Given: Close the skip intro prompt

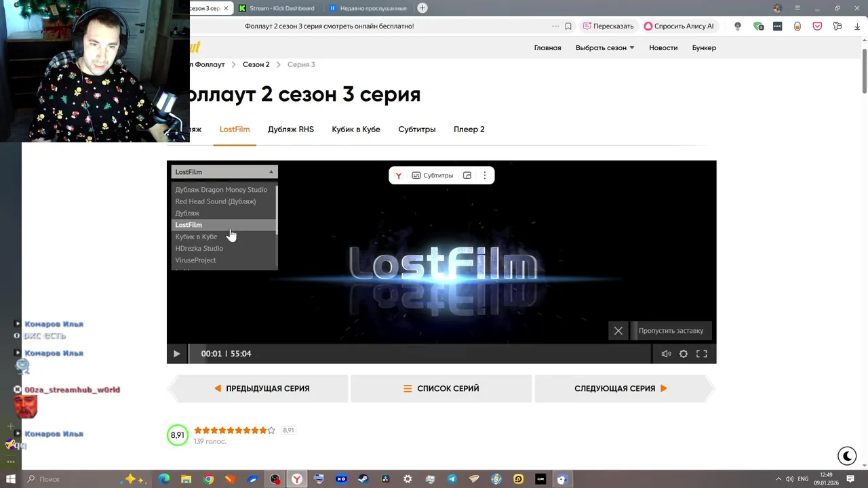Looking at the screenshot, I should [618, 331].
